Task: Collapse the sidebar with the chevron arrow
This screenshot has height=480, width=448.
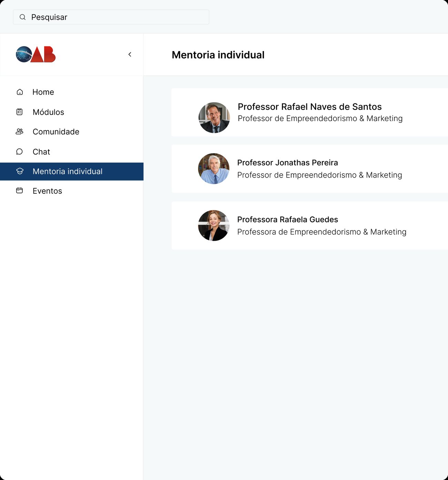Action: click(130, 54)
